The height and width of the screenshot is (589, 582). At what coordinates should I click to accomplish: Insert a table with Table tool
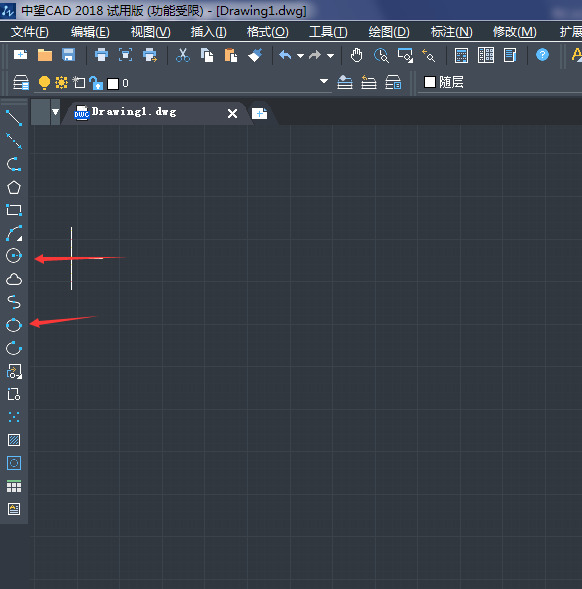pos(14,486)
